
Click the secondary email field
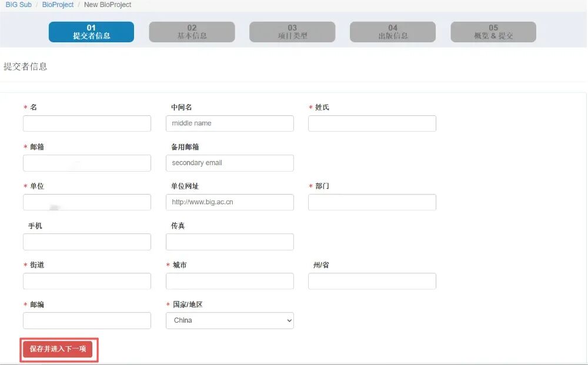(x=229, y=163)
